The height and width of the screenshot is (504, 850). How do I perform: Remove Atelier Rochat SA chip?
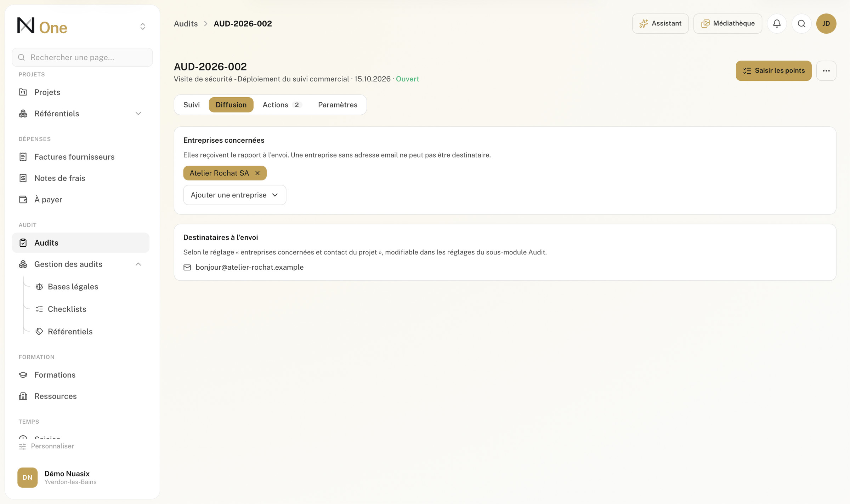(x=257, y=173)
